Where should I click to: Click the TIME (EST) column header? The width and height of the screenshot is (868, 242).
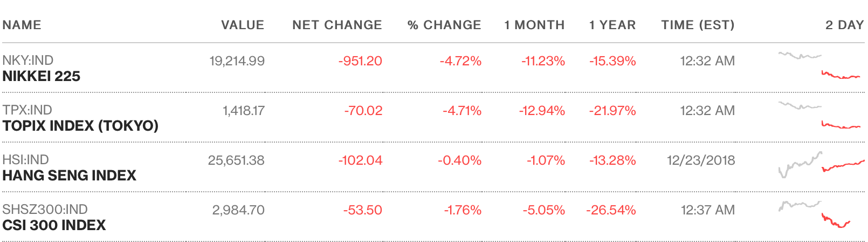698,25
